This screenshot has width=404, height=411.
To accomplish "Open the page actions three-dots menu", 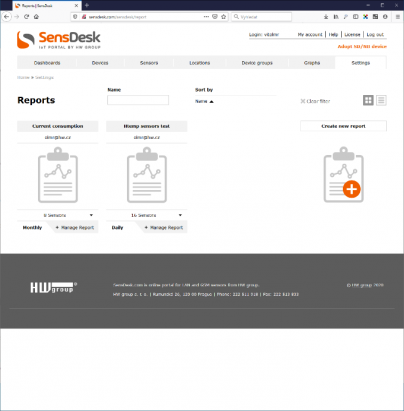I will [x=206, y=17].
